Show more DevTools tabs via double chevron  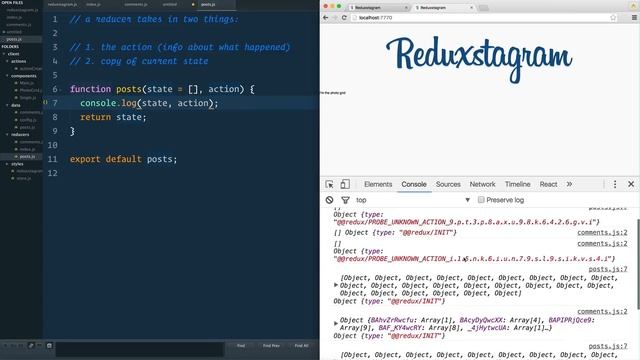pyautogui.click(x=569, y=184)
